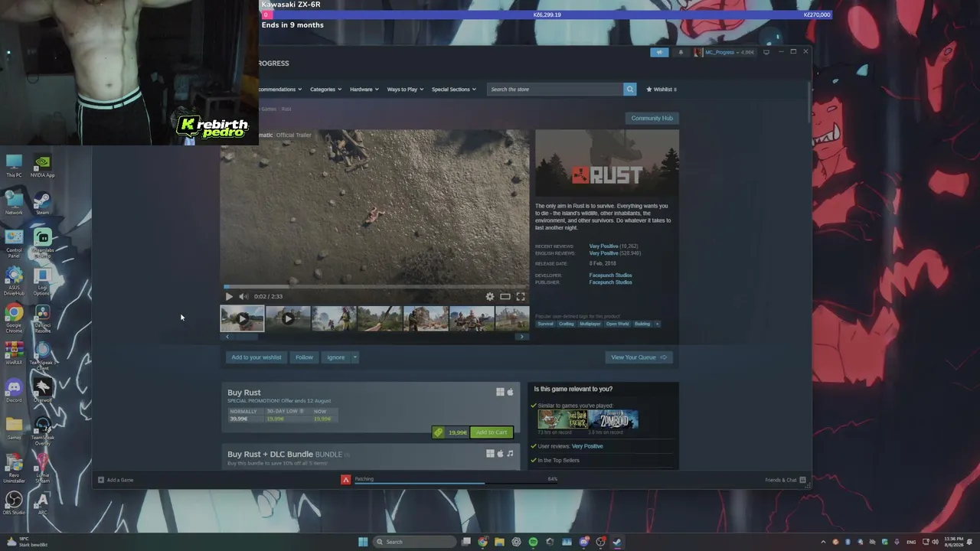The height and width of the screenshot is (551, 980).
Task: Click the Steam search magnifier button
Action: pos(630,90)
